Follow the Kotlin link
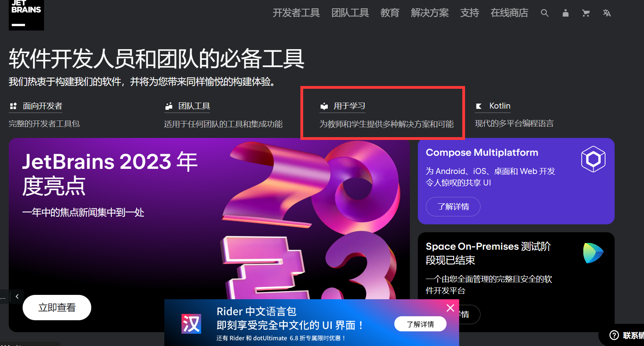Viewport: 644px width, 346px height. 500,106
